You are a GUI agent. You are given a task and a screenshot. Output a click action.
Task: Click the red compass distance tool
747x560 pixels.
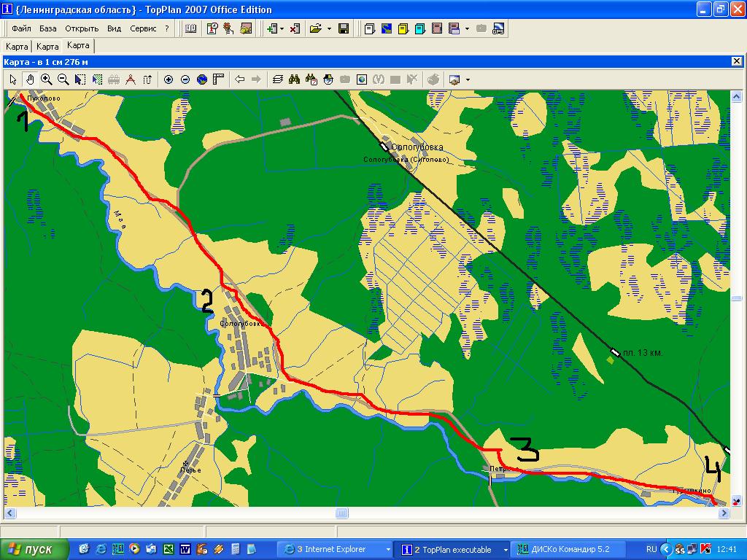[x=131, y=79]
